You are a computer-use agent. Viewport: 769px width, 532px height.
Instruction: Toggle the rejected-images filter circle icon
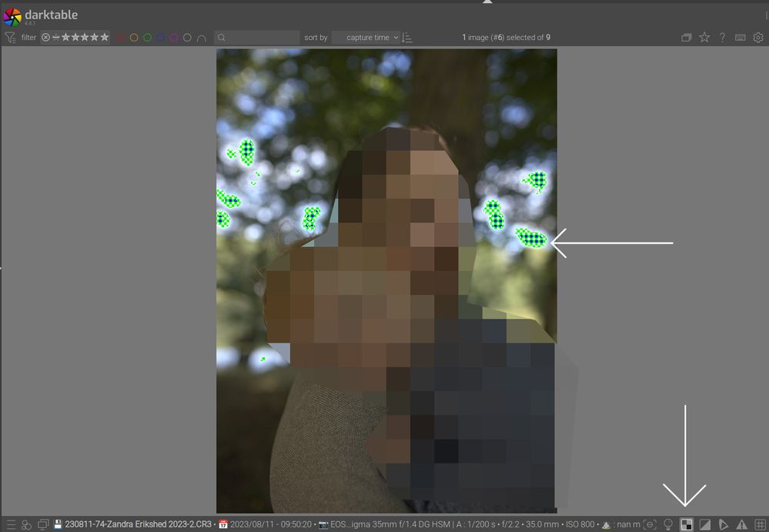pyautogui.click(x=46, y=37)
